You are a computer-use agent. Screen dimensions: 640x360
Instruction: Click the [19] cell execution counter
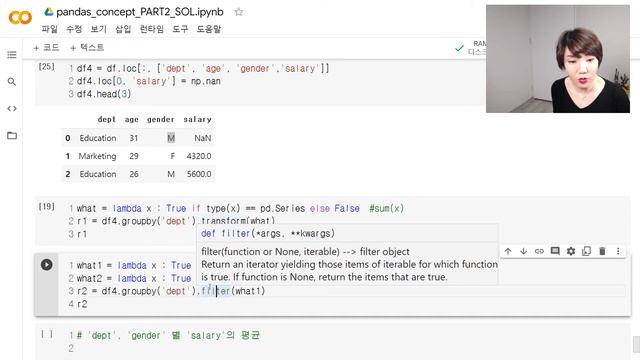(46, 207)
